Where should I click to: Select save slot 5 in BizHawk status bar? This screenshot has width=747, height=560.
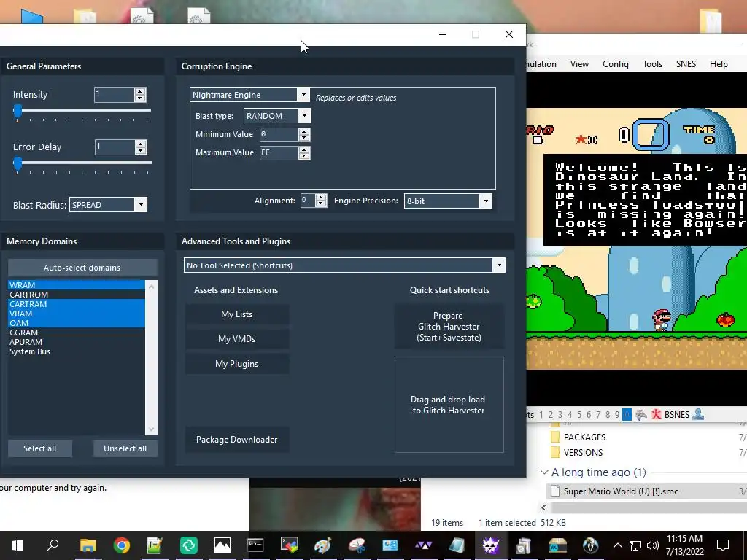point(579,415)
